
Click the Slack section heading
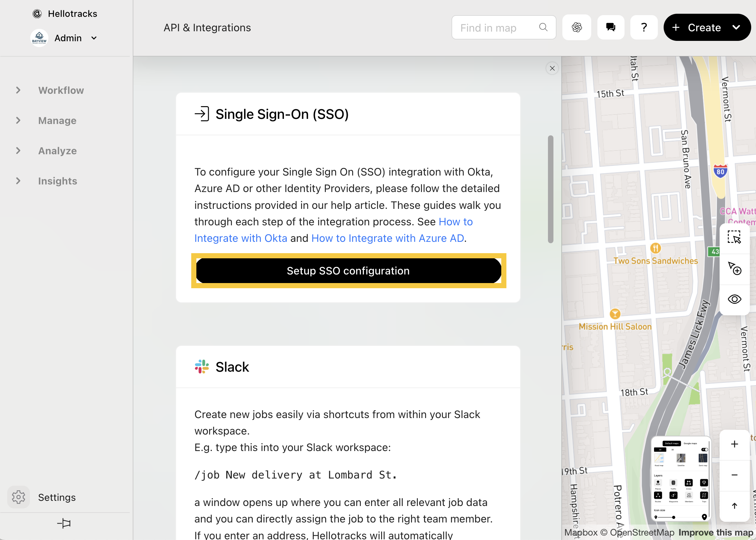pyautogui.click(x=232, y=367)
